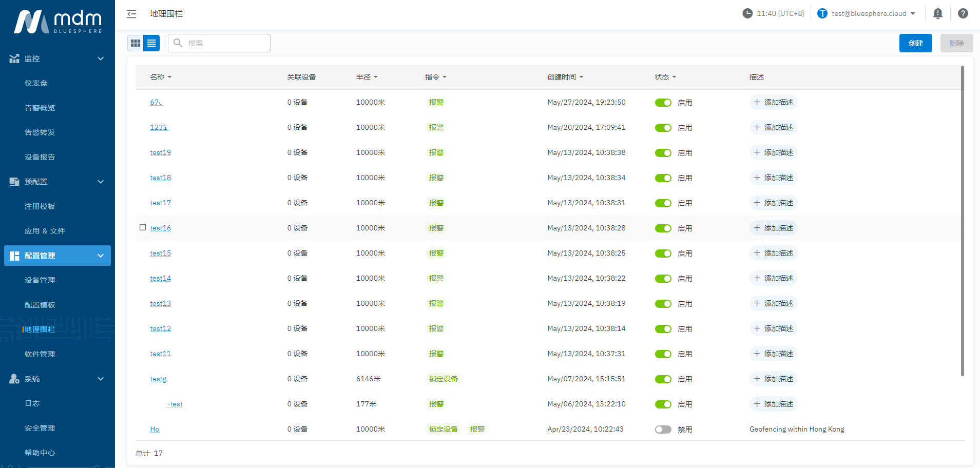Click the MDM Bluesphere logo
The width and height of the screenshot is (980, 468).
tap(57, 22)
